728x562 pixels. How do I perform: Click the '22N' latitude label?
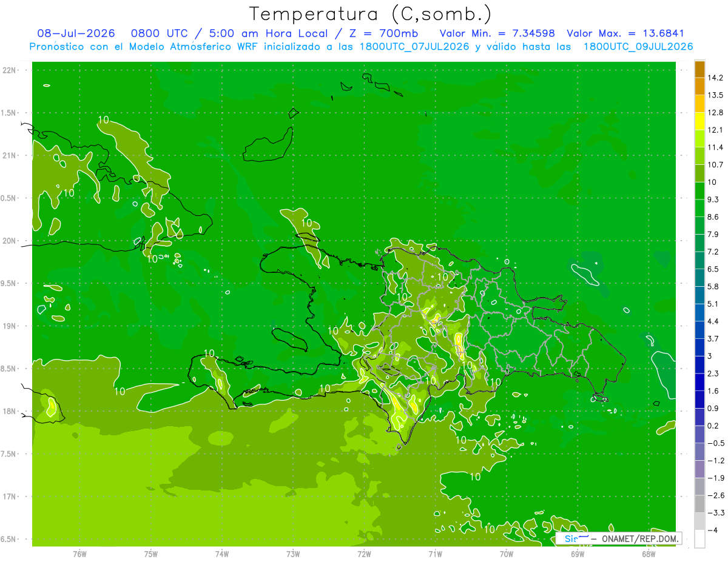(x=10, y=70)
